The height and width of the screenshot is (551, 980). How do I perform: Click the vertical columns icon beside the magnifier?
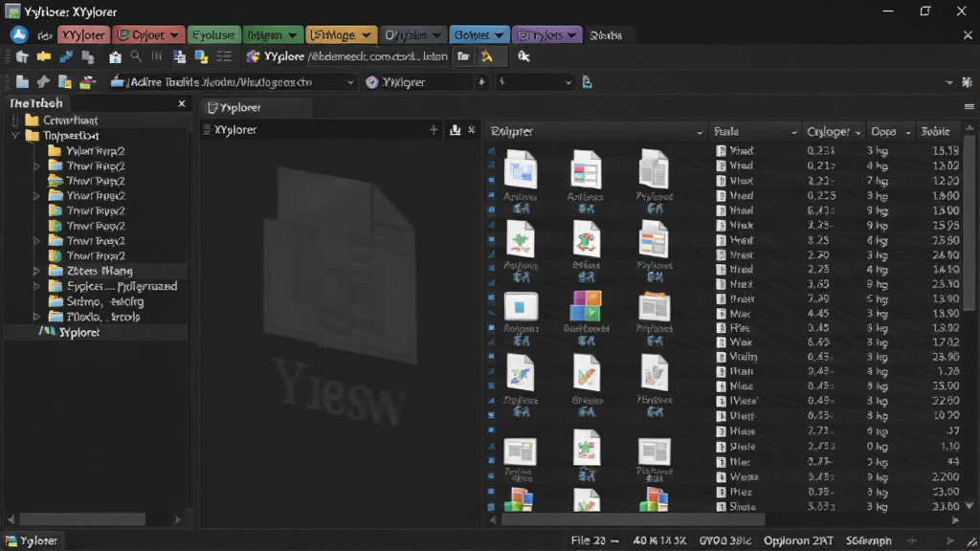156,56
